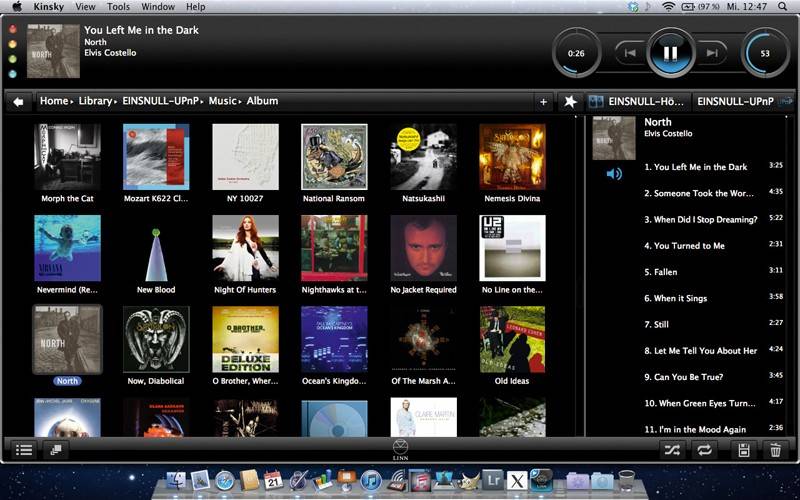Select the O Brother, Wher... album
The height and width of the screenshot is (500, 800).
245,339
